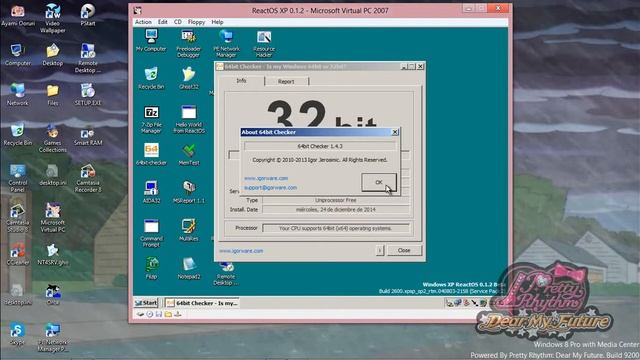Open www.igorware.com link at window bottom
Viewport: 640px width, 360px height.
point(241,251)
